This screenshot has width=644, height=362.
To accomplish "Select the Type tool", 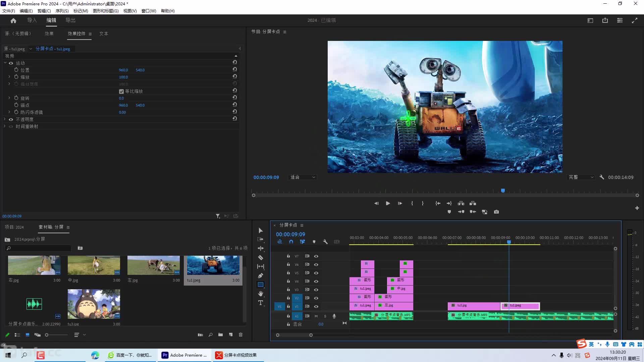I will click(x=261, y=303).
